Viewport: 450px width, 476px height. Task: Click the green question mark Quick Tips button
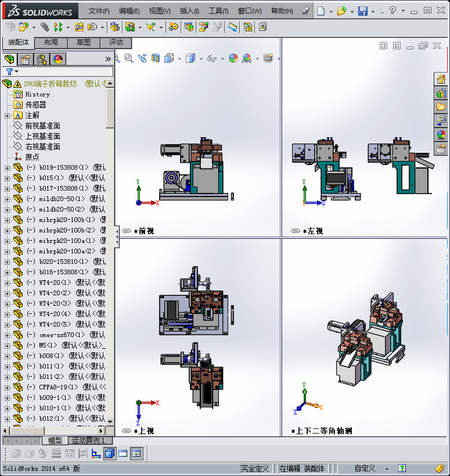coord(402,468)
